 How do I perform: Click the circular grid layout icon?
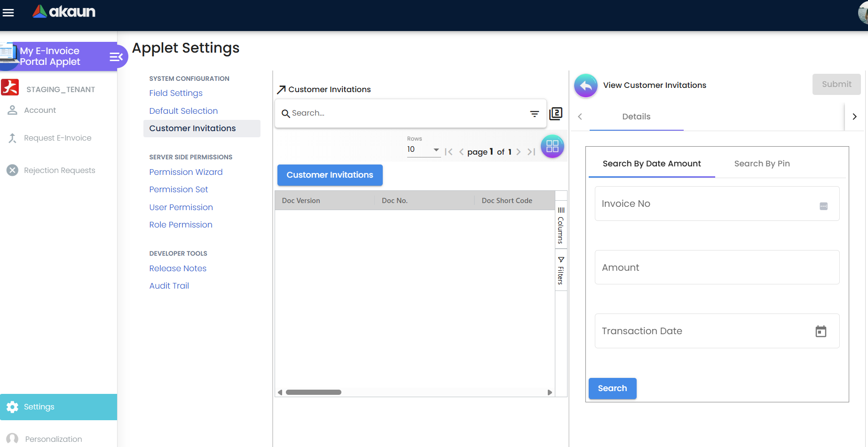tap(552, 146)
